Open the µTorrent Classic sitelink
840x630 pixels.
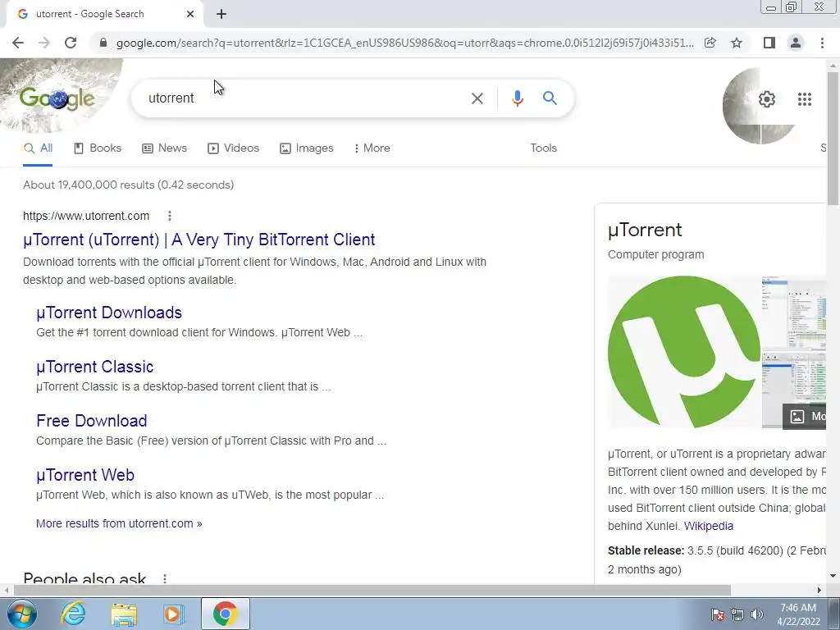point(95,367)
